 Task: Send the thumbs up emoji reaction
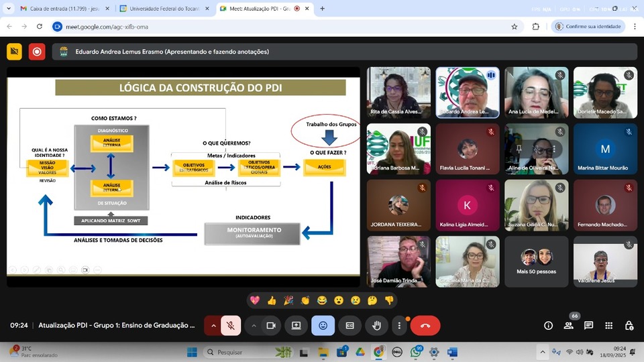tap(272, 300)
